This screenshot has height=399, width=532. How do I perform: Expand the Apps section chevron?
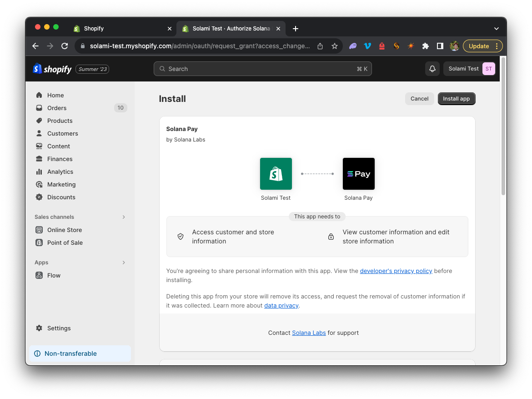(x=124, y=263)
